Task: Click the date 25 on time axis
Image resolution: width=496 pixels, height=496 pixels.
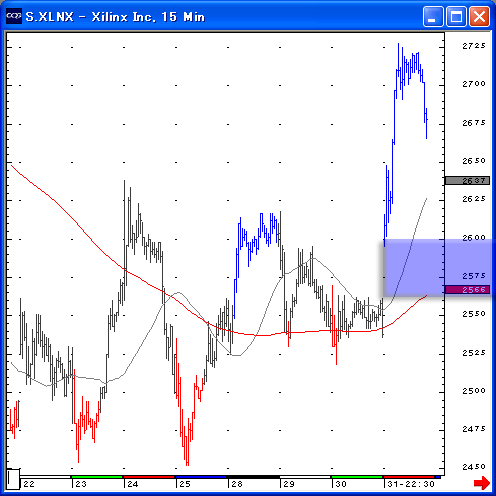Action: point(185,484)
